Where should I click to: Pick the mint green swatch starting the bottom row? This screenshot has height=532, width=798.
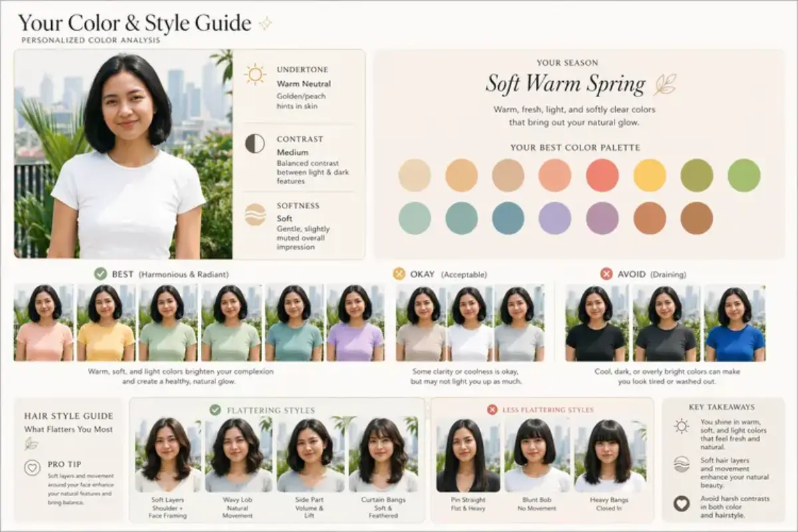point(414,218)
